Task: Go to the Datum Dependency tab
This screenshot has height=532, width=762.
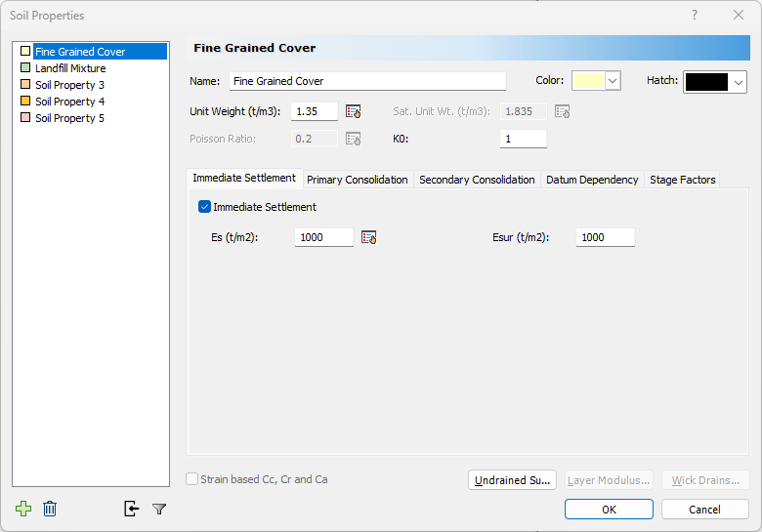Action: coord(592,180)
